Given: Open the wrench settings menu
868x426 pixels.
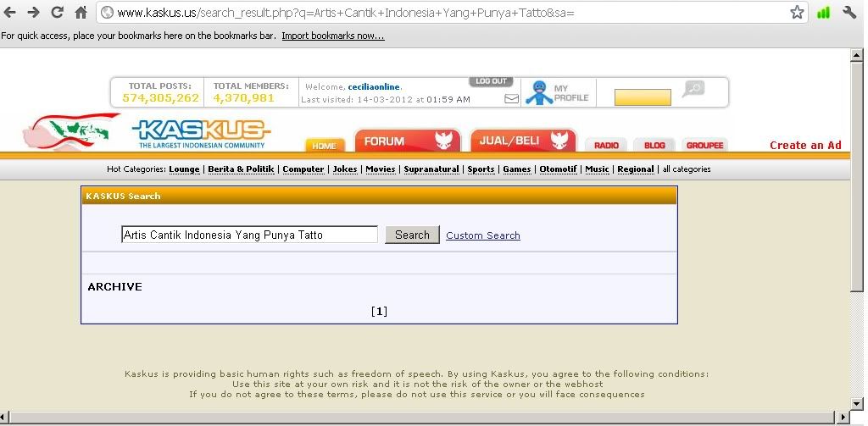Looking at the screenshot, I should click(849, 12).
